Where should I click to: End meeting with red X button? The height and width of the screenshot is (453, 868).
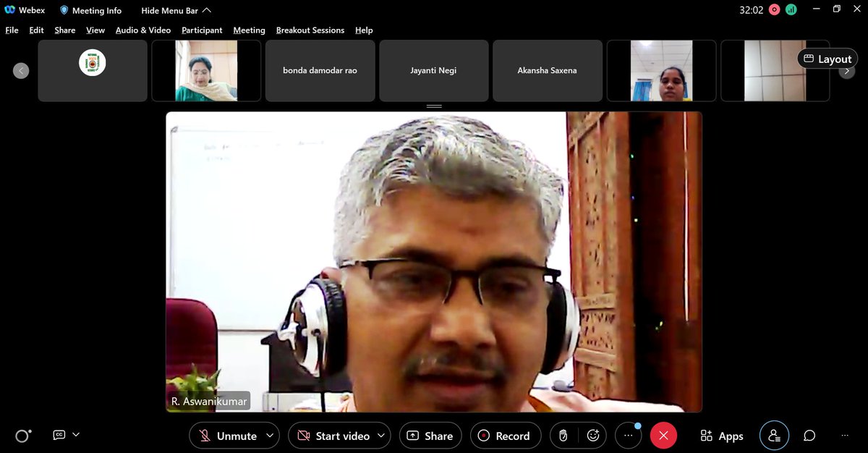click(x=663, y=436)
